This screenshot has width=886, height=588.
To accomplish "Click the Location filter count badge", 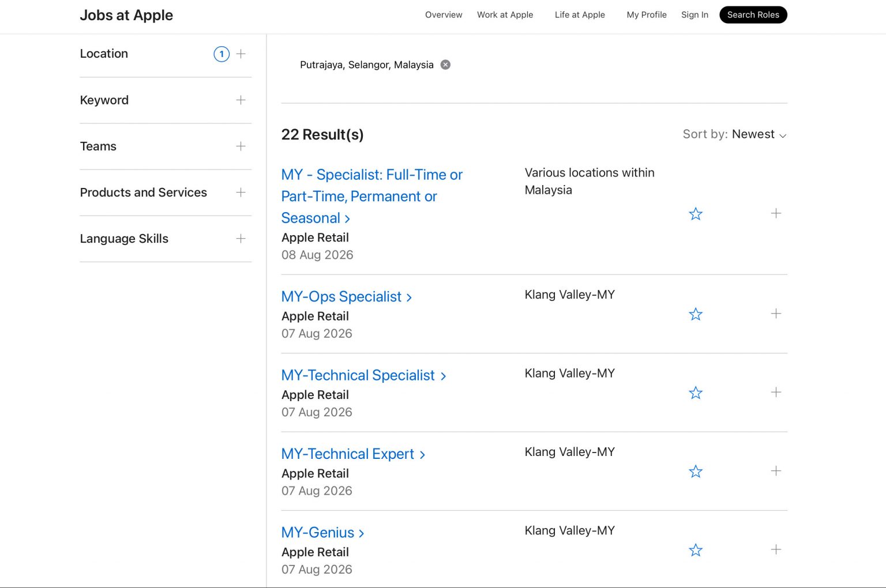I will tap(221, 54).
